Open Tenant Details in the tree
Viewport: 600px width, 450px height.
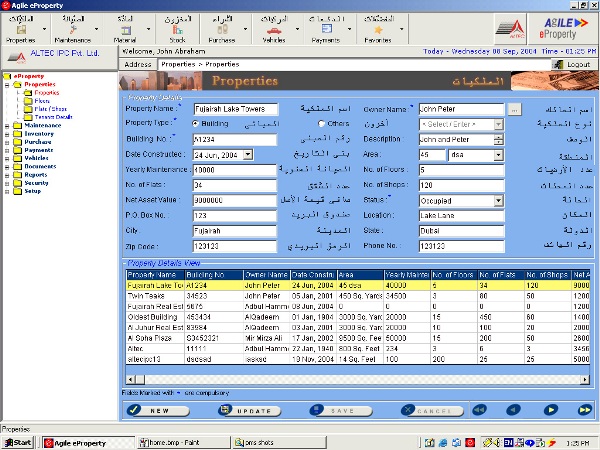(x=53, y=117)
